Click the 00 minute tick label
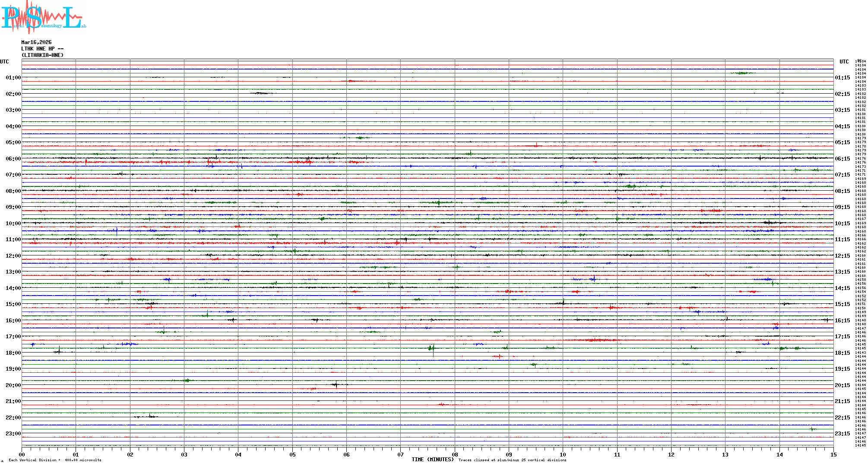This screenshot has width=868, height=466. pyautogui.click(x=22, y=454)
